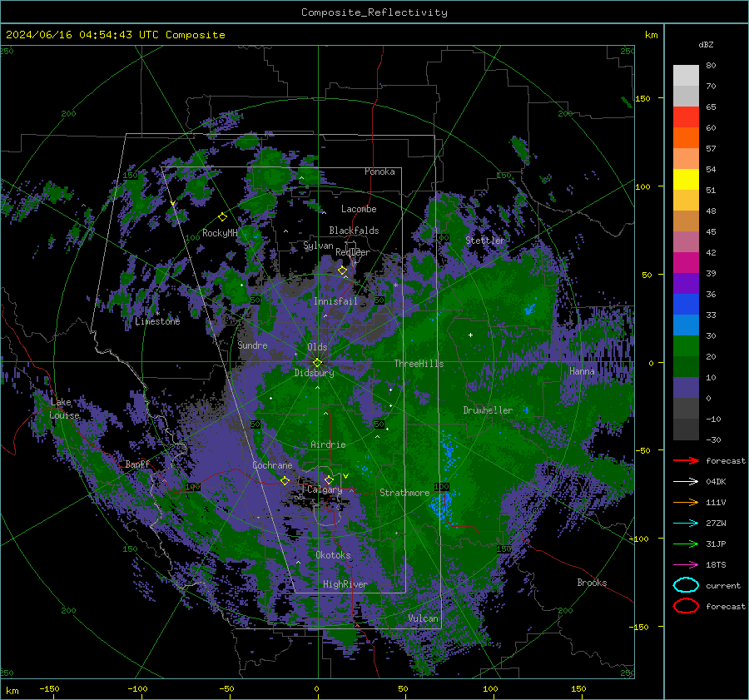Select the yellow 51–54 dBZ swatch
The image size is (749, 700).
[686, 180]
